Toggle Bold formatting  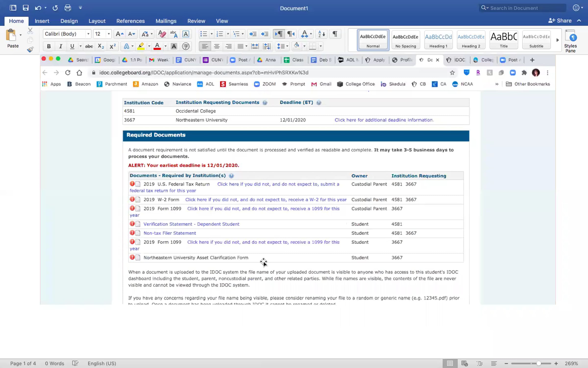pos(49,46)
